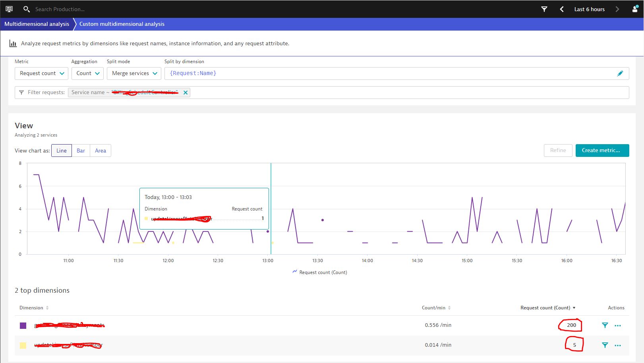Open the Split mode Merge services dropdown
Viewport: 644px width, 363px height.
click(x=134, y=73)
